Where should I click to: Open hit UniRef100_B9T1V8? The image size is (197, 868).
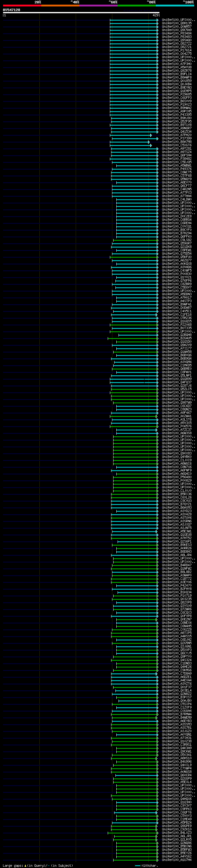click(177, 125)
